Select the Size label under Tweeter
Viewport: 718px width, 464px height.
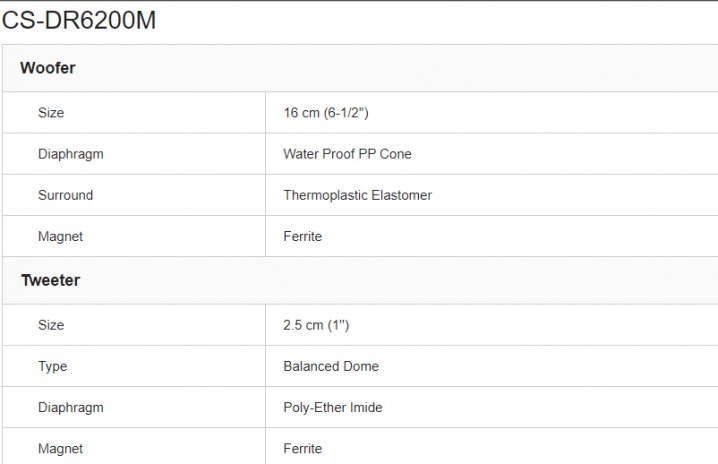tap(51, 325)
